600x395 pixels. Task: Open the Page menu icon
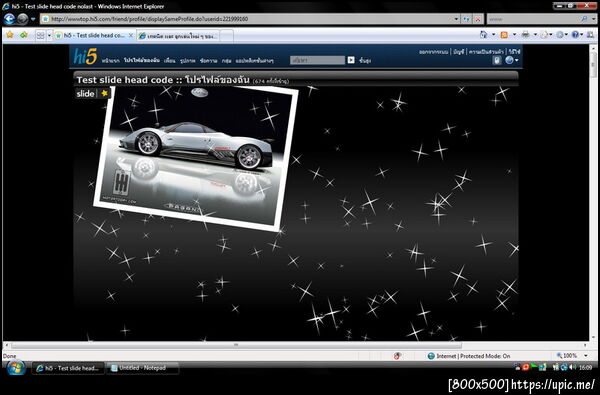pyautogui.click(x=544, y=35)
